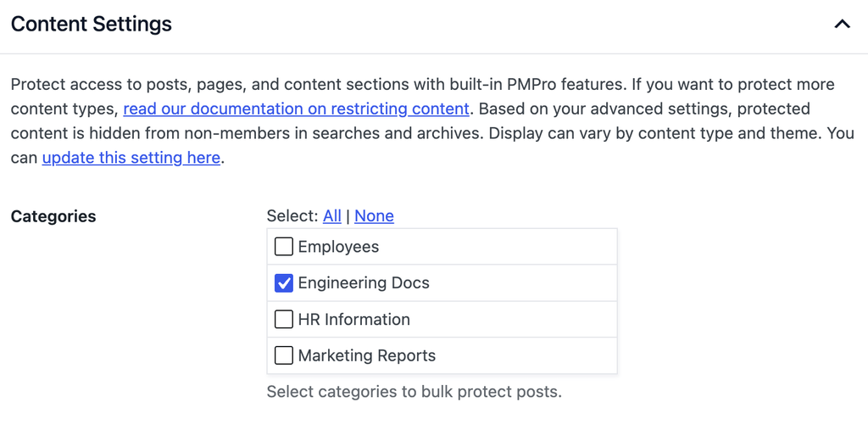Collapse the Content Settings section chevron
Viewport: 868px width, 430px height.
pos(842,25)
